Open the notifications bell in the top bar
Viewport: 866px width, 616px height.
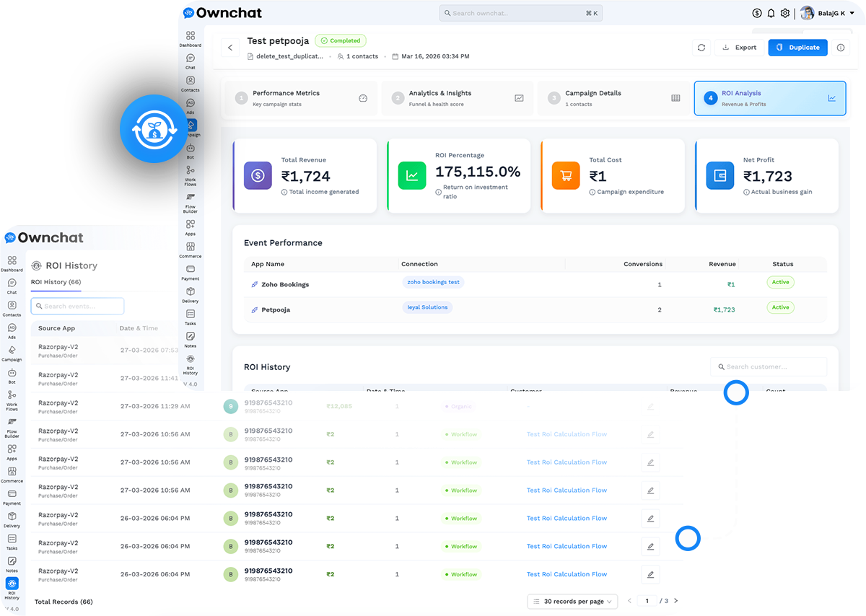point(771,12)
